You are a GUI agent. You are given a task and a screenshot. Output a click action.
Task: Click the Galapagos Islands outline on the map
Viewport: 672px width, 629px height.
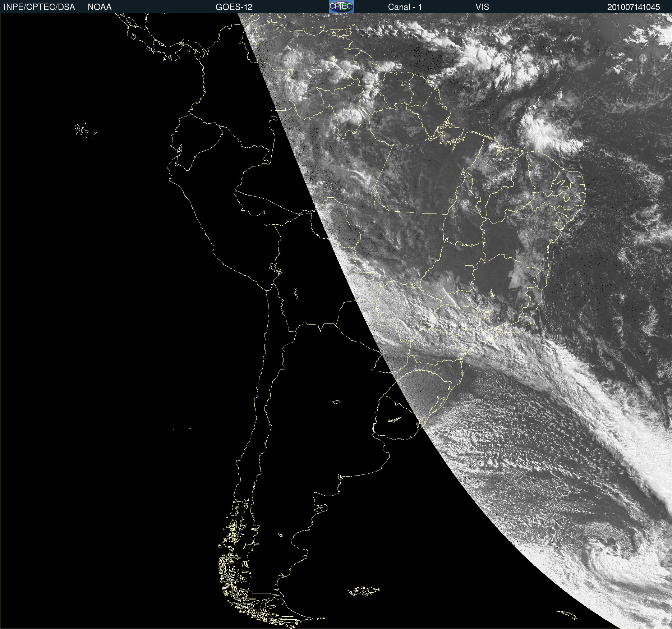click(x=85, y=130)
